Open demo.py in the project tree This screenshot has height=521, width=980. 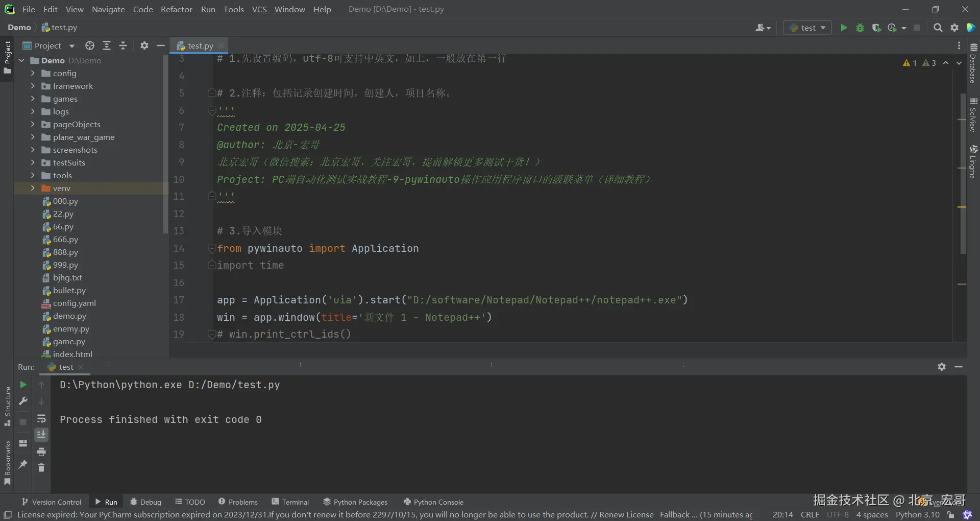(x=69, y=316)
